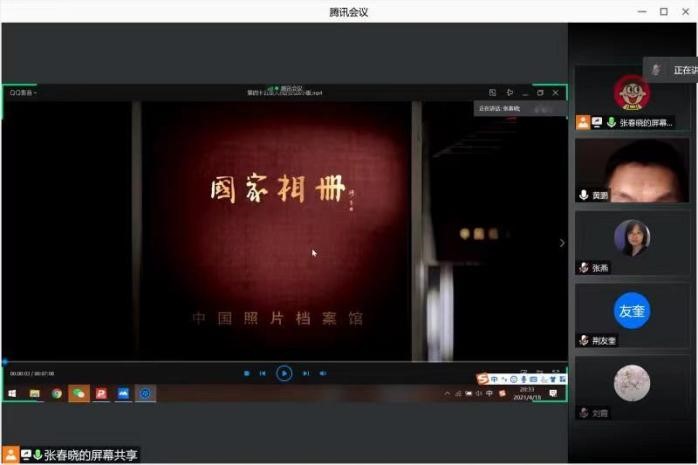The width and height of the screenshot is (698, 465).
Task: Open the Windows Start menu
Action: pyautogui.click(x=12, y=393)
